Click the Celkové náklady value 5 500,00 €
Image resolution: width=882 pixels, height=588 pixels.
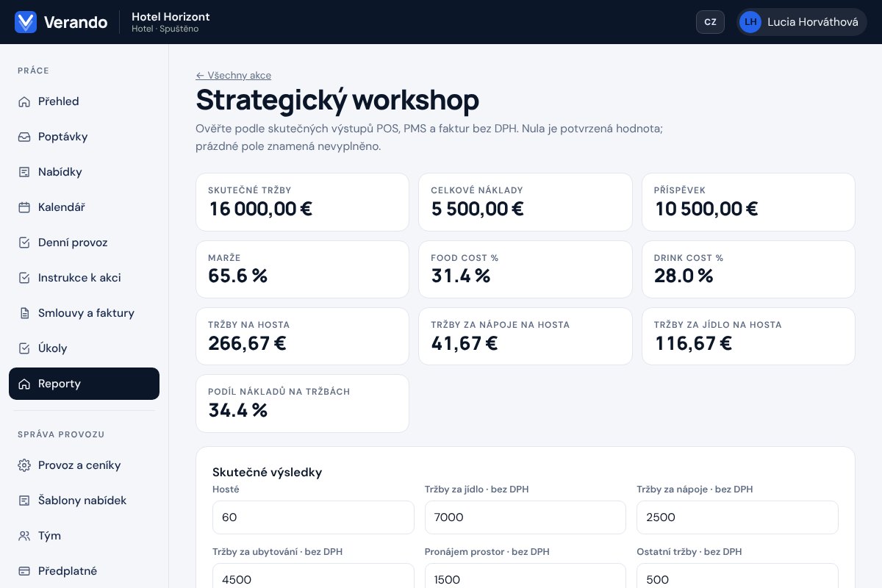477,209
